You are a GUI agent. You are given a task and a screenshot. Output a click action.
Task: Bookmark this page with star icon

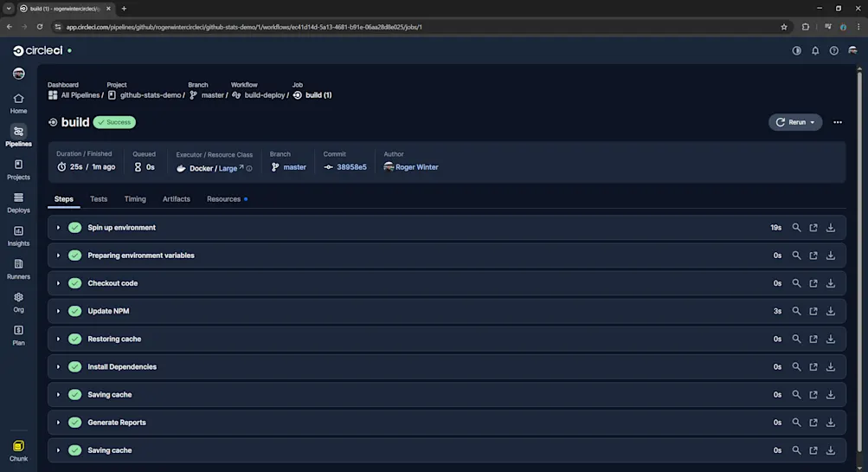[784, 27]
